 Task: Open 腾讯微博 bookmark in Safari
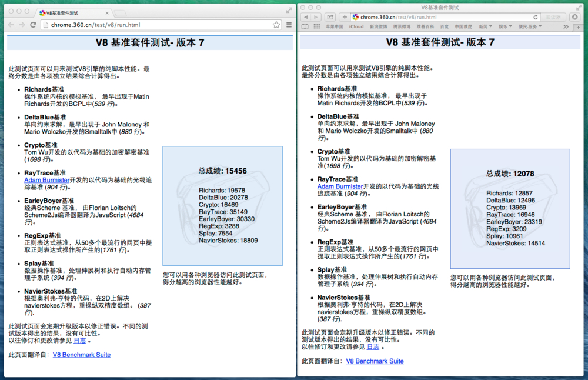pos(402,26)
